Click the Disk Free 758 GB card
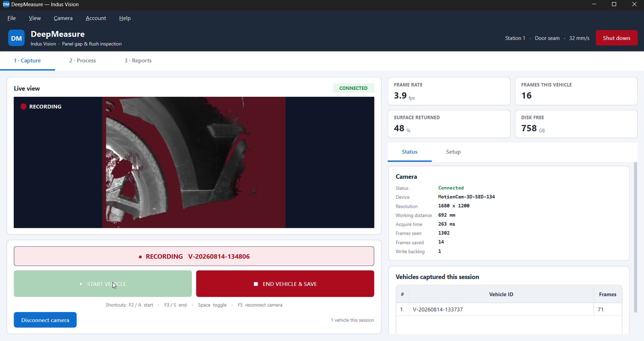The width and height of the screenshot is (644, 341). click(576, 124)
